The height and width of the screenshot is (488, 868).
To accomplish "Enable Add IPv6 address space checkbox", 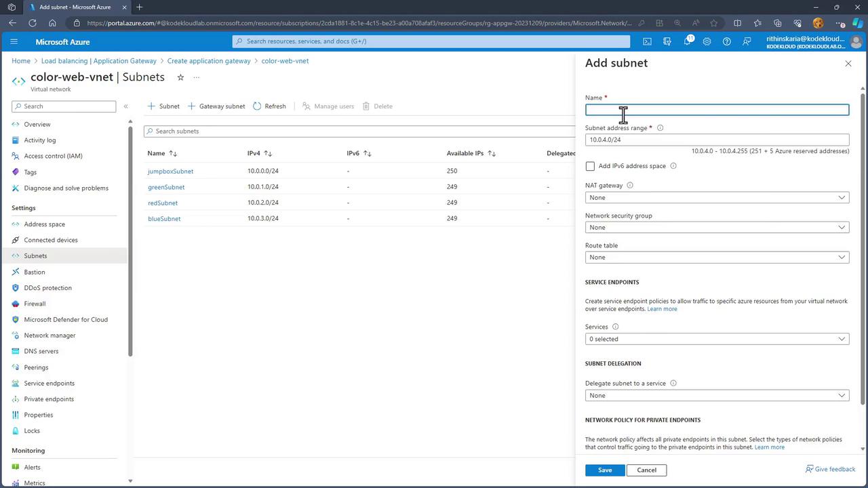I will pos(590,166).
